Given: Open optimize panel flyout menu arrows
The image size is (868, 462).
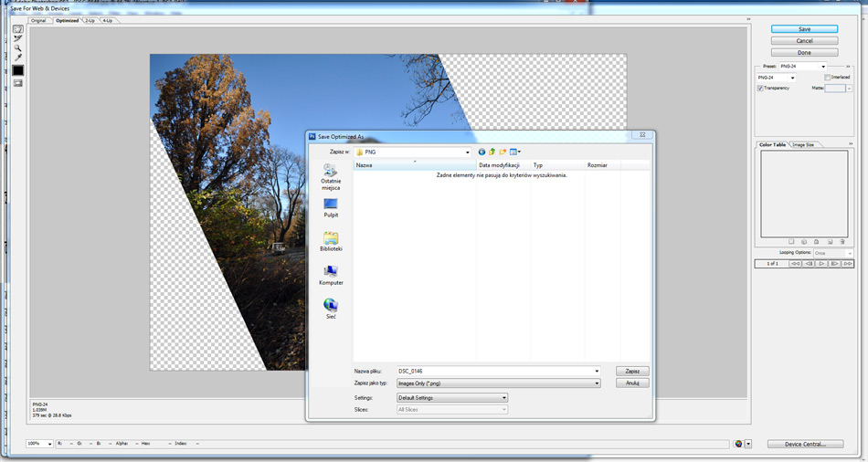Looking at the screenshot, I should click(x=848, y=67).
